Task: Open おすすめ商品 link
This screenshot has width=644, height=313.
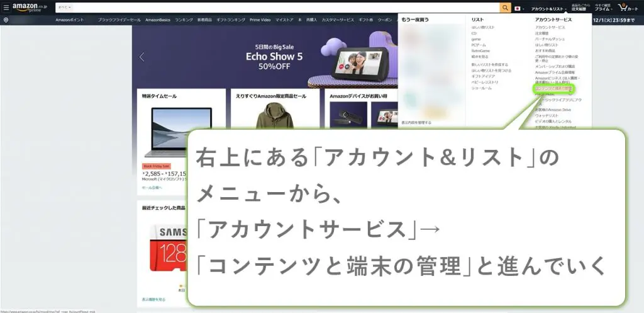Action: click(545, 50)
